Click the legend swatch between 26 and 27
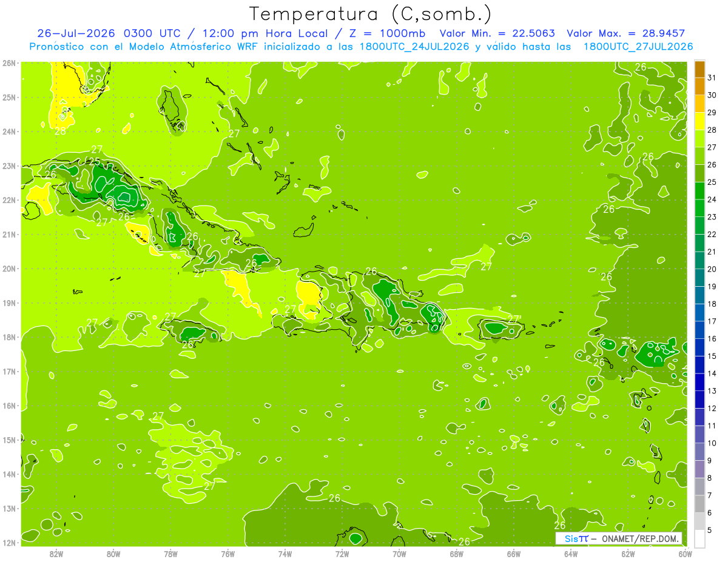This screenshot has width=728, height=562. (x=699, y=156)
